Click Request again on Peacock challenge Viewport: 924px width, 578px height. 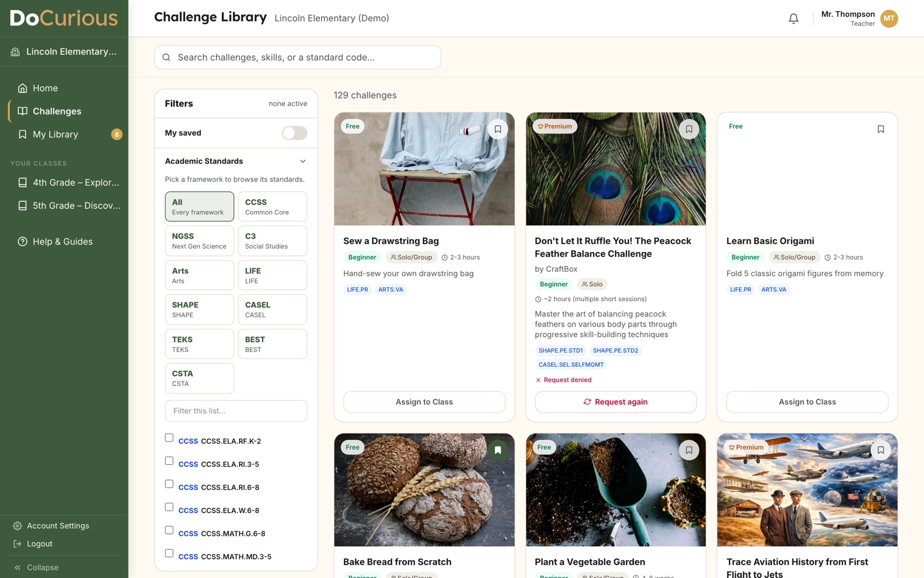pos(616,402)
